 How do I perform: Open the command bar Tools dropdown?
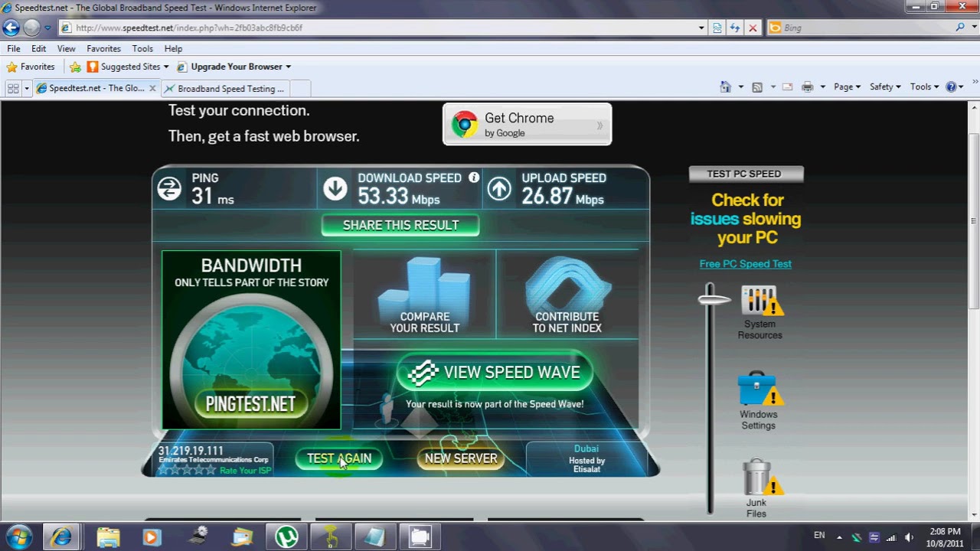click(x=924, y=87)
